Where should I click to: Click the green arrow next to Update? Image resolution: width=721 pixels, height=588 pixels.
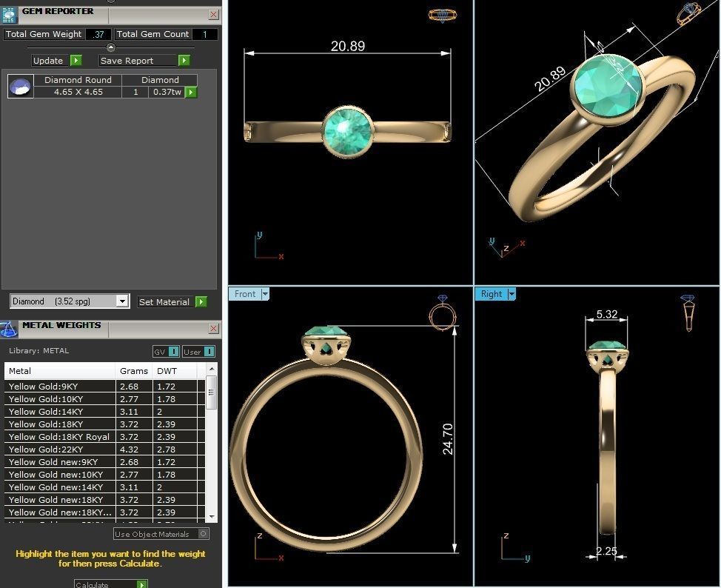point(76,60)
